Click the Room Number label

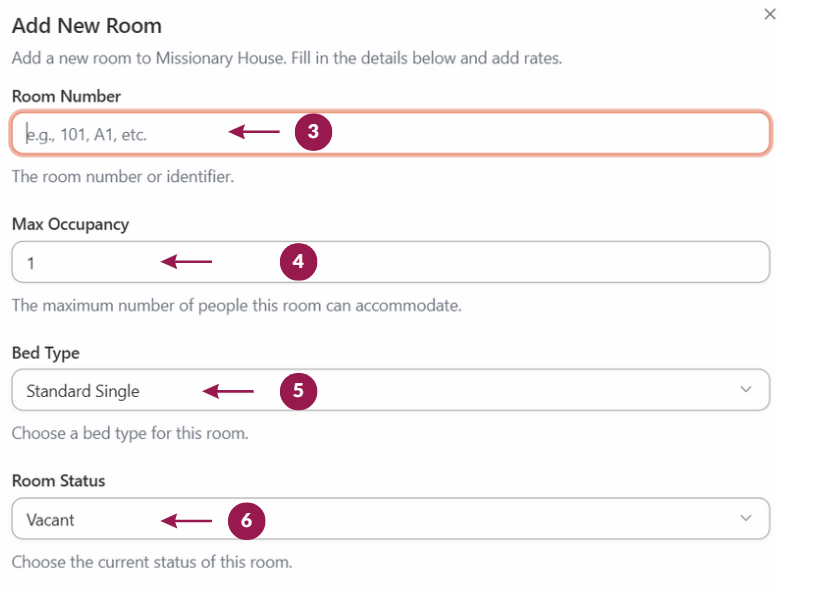click(66, 96)
